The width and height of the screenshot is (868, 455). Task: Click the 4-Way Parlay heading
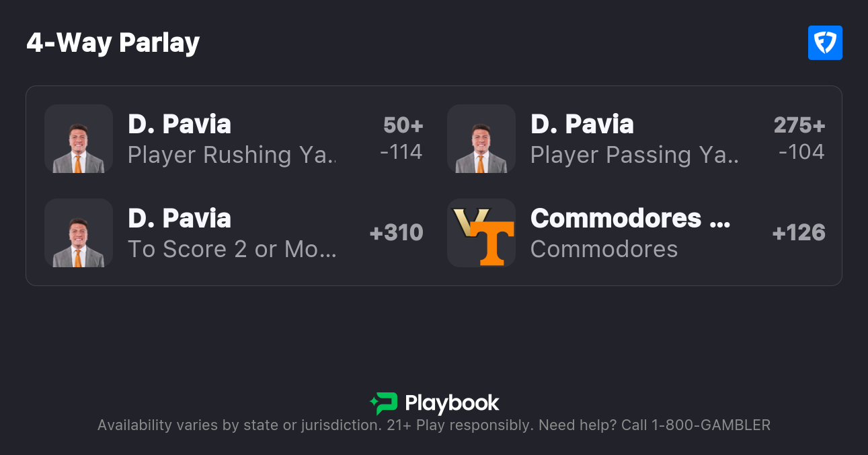click(x=113, y=43)
